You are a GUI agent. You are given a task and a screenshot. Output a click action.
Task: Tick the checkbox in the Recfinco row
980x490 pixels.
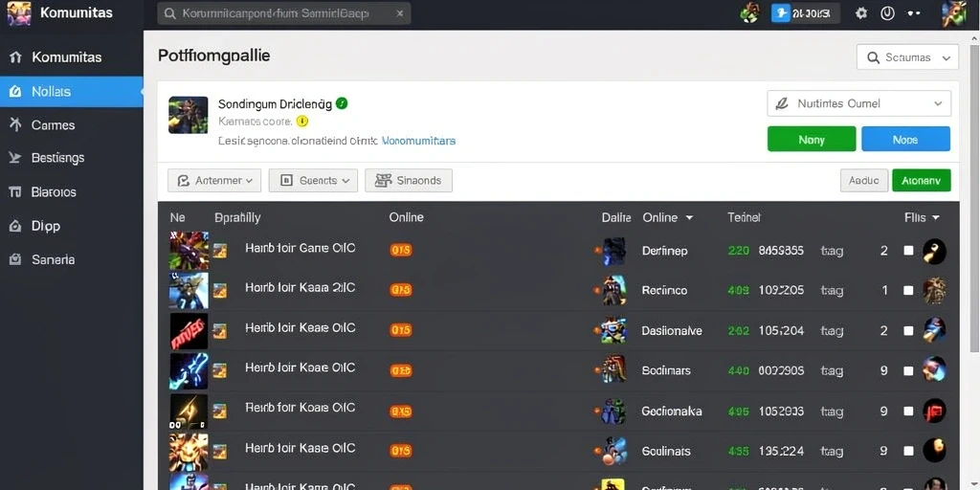(909, 291)
